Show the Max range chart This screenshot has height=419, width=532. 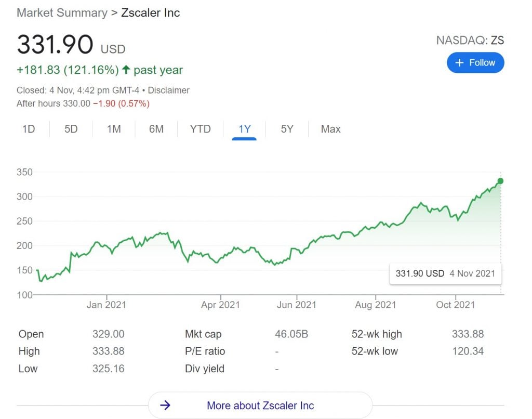point(330,129)
